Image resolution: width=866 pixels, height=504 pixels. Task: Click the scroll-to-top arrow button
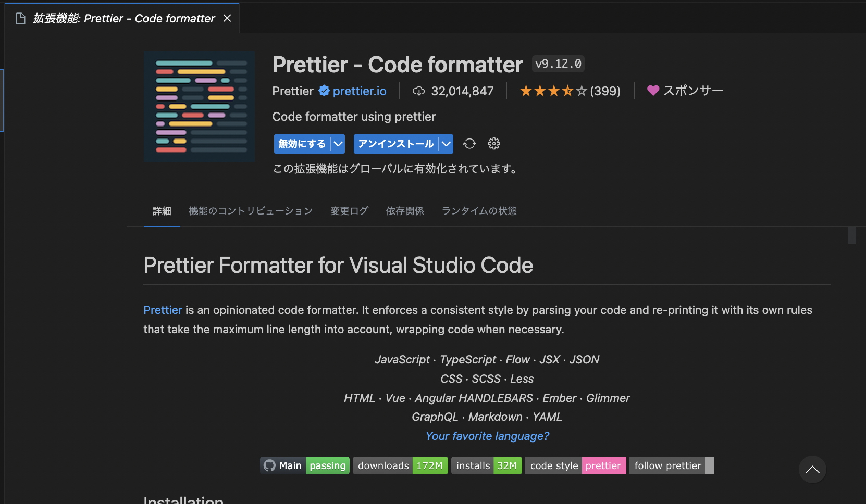coord(812,469)
